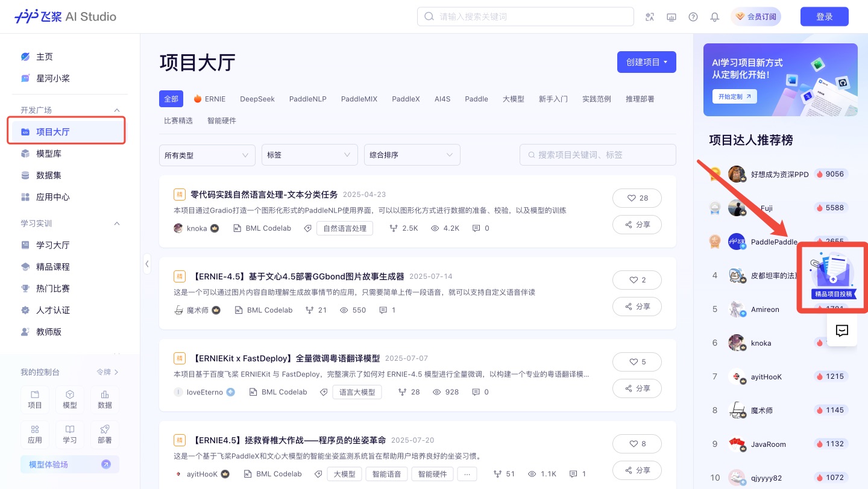Click the help question mark icon

[693, 17]
